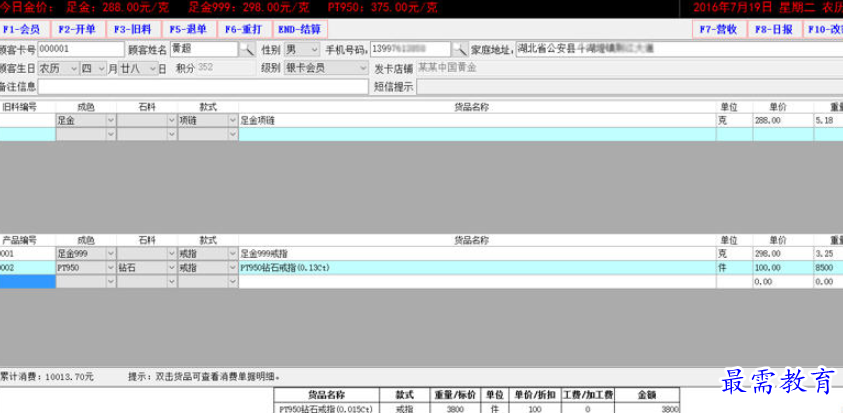
Task: Click the 顾客卡号 card number field
Action: (79, 49)
